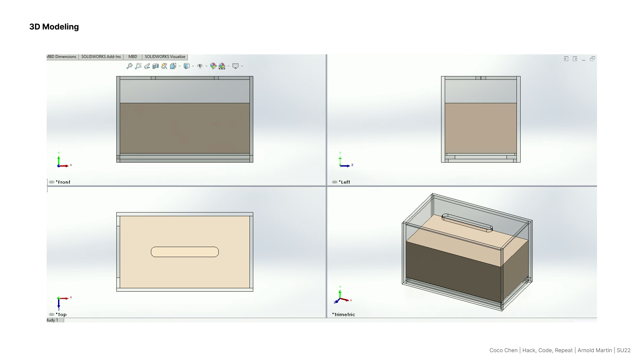
Task: Open the MBD tab
Action: [x=132, y=57]
